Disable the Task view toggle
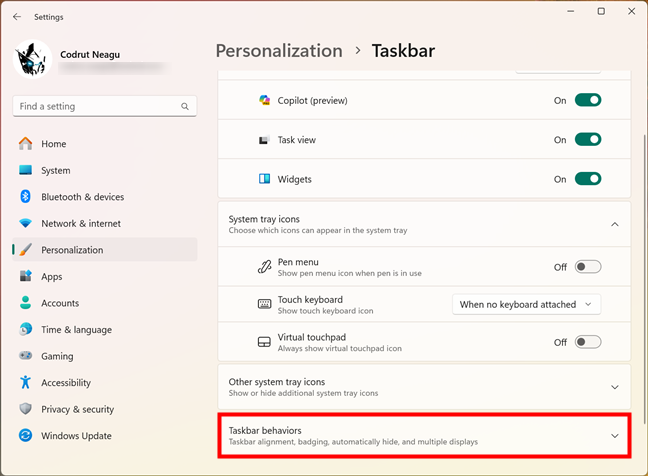The width and height of the screenshot is (648, 476). pyautogui.click(x=588, y=140)
